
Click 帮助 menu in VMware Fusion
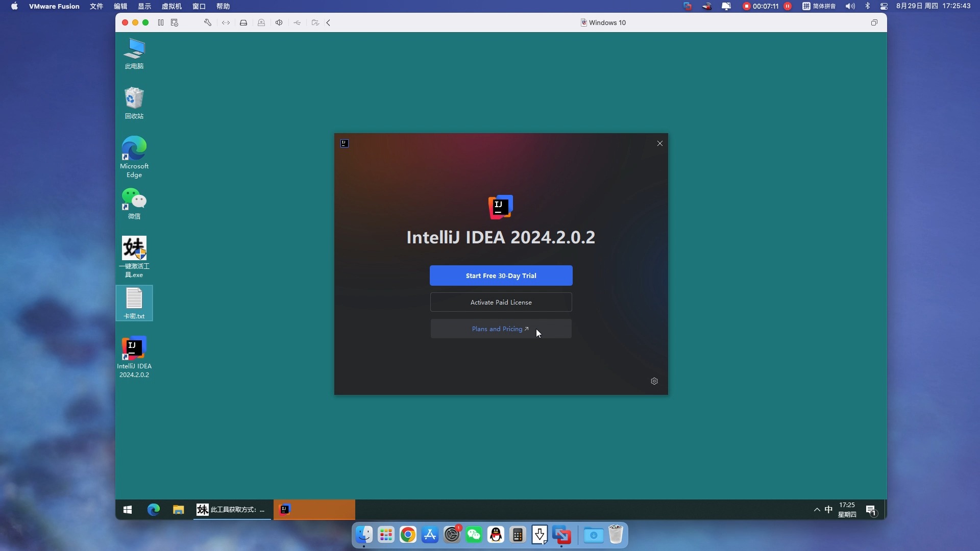click(223, 6)
